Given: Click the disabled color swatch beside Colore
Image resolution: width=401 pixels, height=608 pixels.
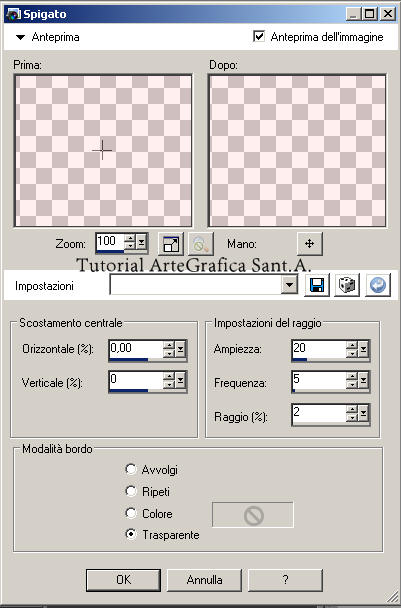Looking at the screenshot, I should point(253,515).
